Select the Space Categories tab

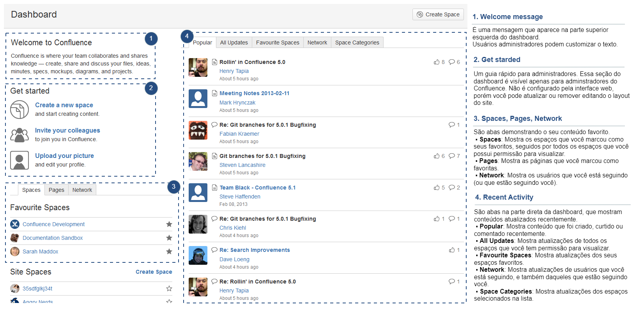[357, 43]
